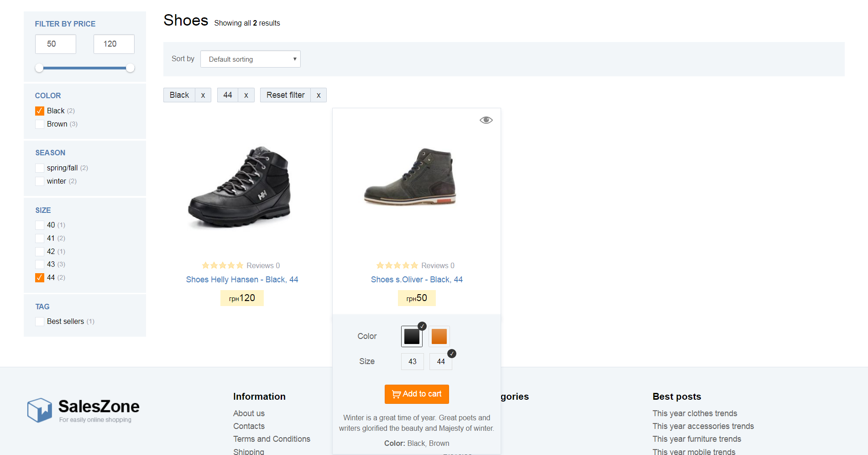Viewport: 868px width, 455px height.
Task: Open About us link
Action: (x=249, y=413)
